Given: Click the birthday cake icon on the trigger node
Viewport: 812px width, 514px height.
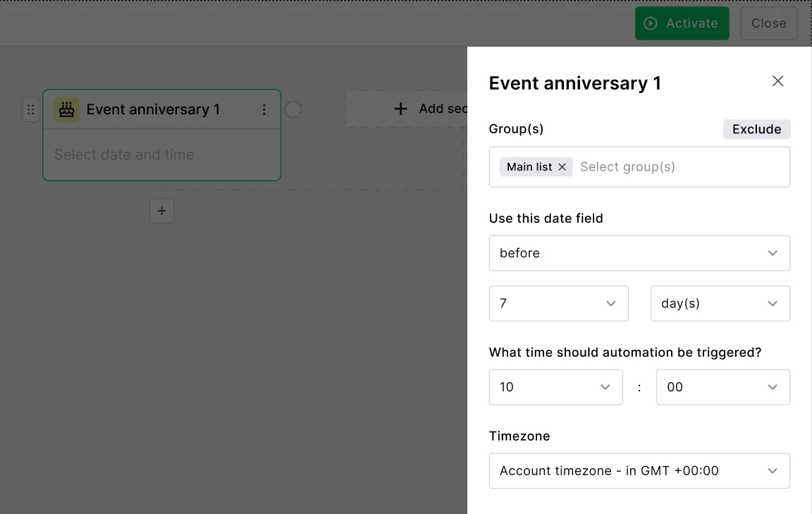Looking at the screenshot, I should [66, 109].
